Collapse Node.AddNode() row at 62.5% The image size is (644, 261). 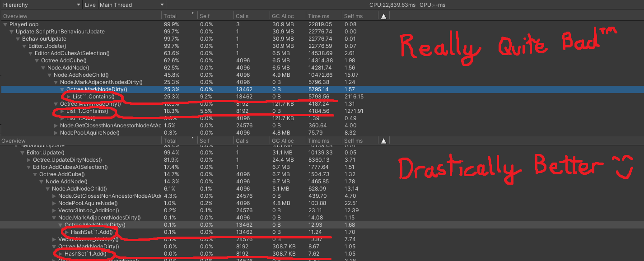[43, 68]
